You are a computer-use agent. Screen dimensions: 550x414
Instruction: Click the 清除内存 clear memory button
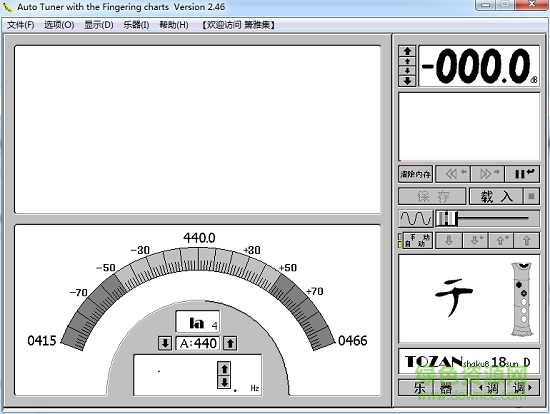(416, 174)
